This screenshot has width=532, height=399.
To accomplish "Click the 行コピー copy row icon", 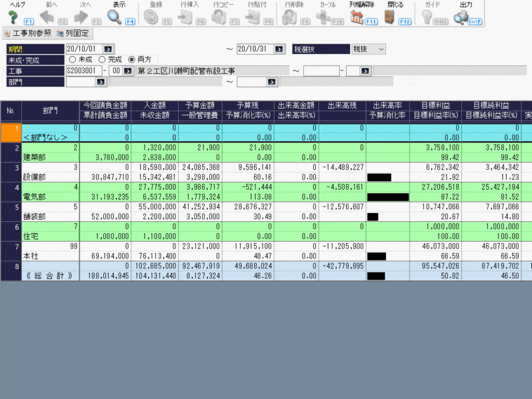I will 219,17.
